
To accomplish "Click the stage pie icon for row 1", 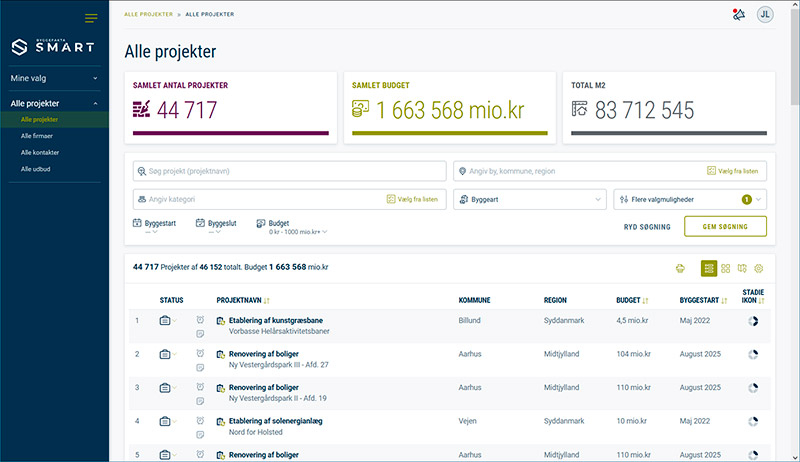I will pyautogui.click(x=753, y=321).
